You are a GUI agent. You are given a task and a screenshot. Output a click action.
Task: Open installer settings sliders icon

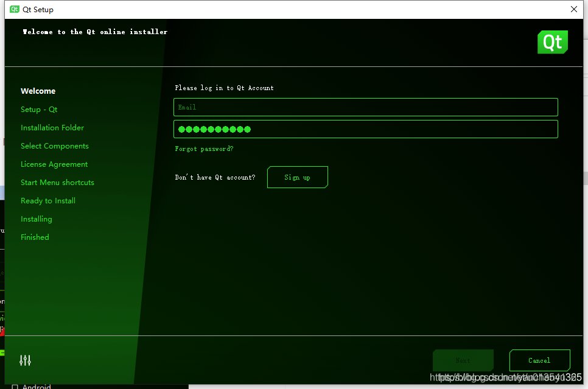point(25,360)
